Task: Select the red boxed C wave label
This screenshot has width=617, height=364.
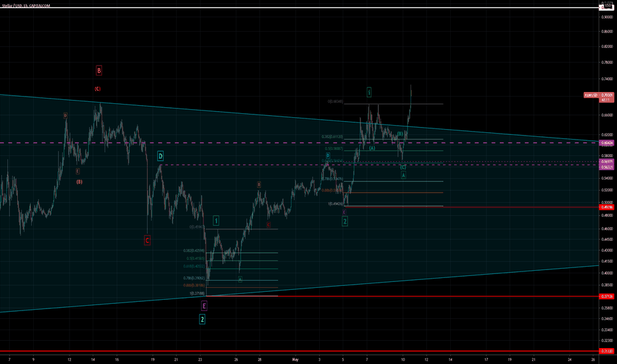Action: 147,240
